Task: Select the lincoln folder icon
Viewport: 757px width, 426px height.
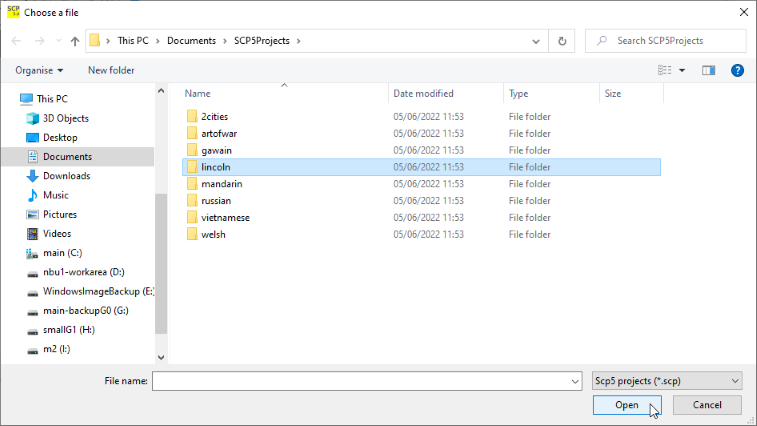Action: pos(192,167)
